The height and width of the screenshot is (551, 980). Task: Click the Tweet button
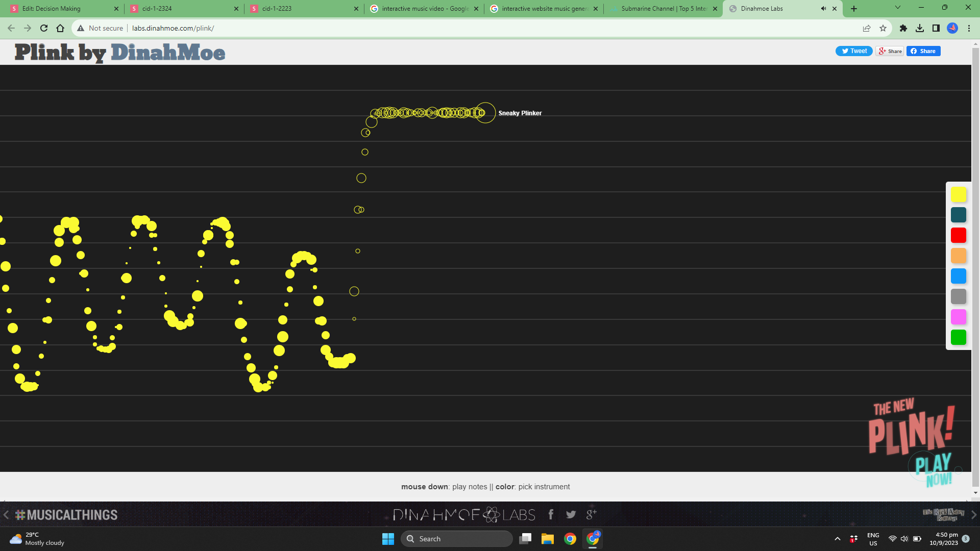point(853,51)
